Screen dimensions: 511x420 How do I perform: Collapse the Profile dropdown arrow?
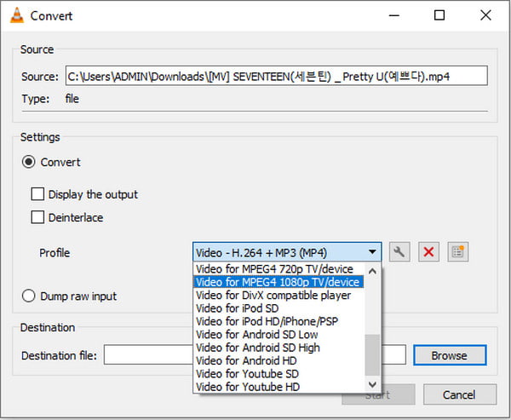coord(373,252)
